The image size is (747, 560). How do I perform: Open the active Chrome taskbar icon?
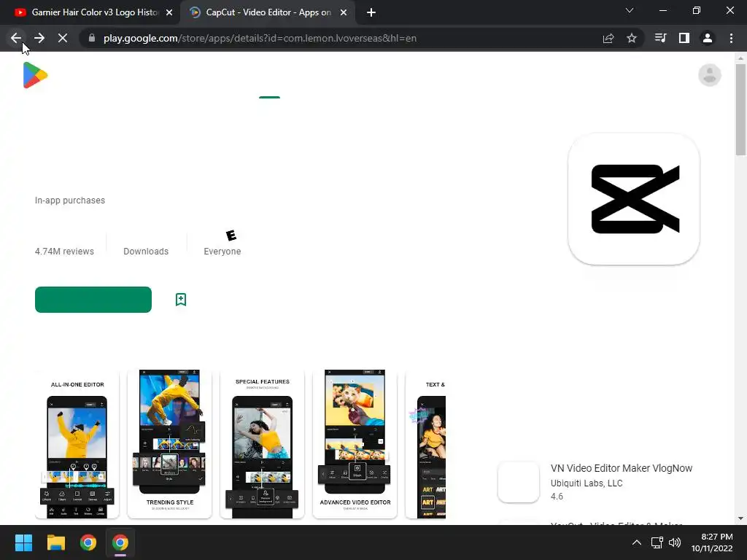click(x=120, y=542)
